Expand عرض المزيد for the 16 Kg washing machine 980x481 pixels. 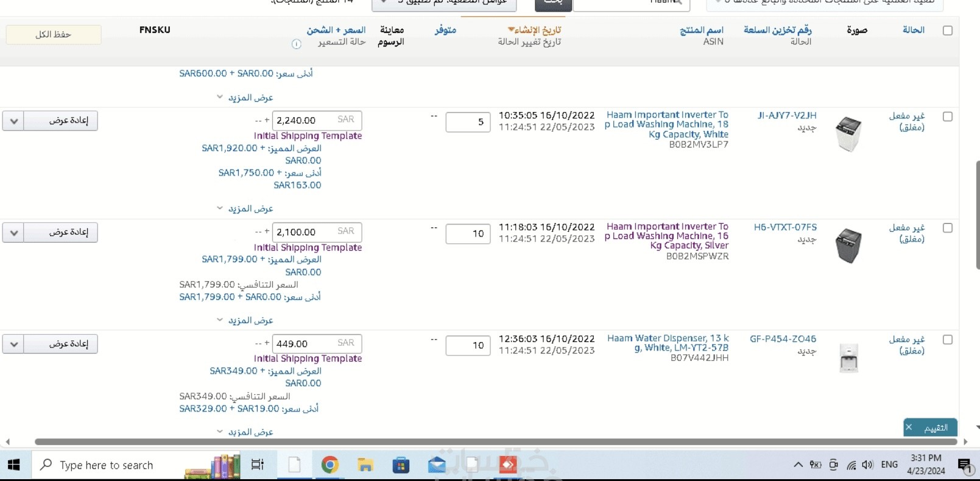(x=245, y=320)
